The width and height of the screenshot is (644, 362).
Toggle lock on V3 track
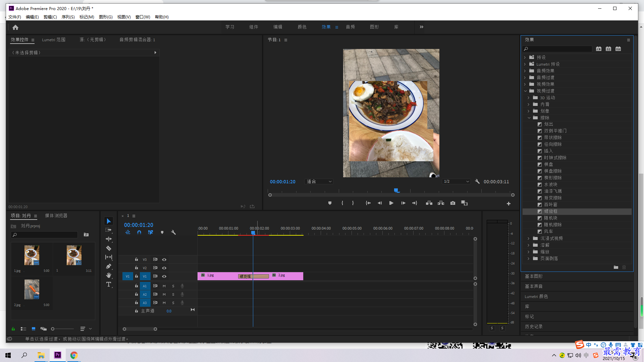pos(137,259)
